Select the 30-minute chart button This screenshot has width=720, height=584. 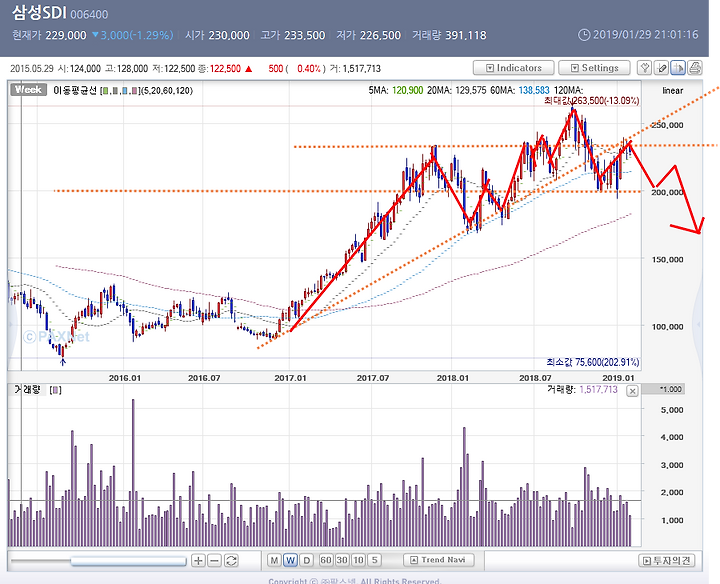tap(342, 560)
